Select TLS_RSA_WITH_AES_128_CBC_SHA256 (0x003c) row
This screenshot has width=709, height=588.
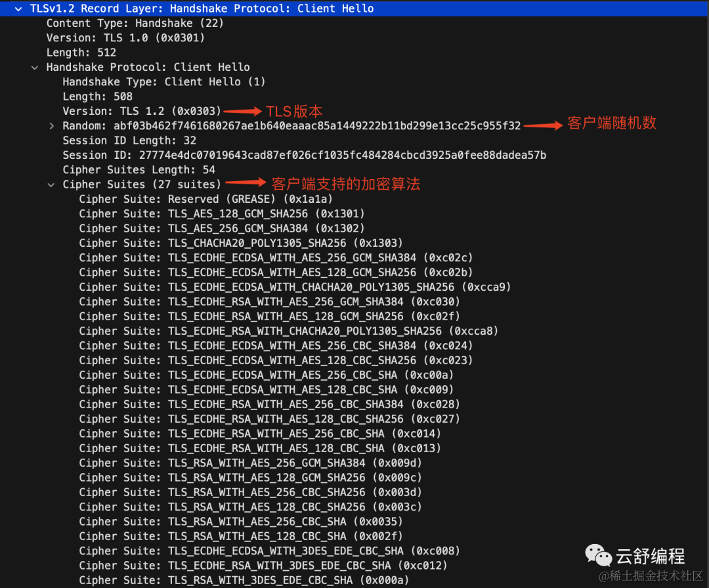251,507
